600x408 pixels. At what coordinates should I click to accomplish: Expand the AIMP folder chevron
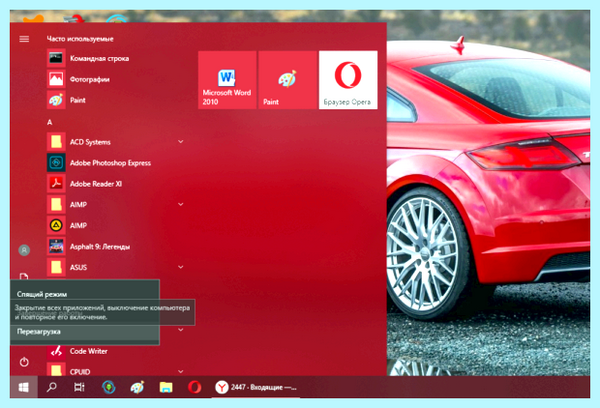[181, 204]
